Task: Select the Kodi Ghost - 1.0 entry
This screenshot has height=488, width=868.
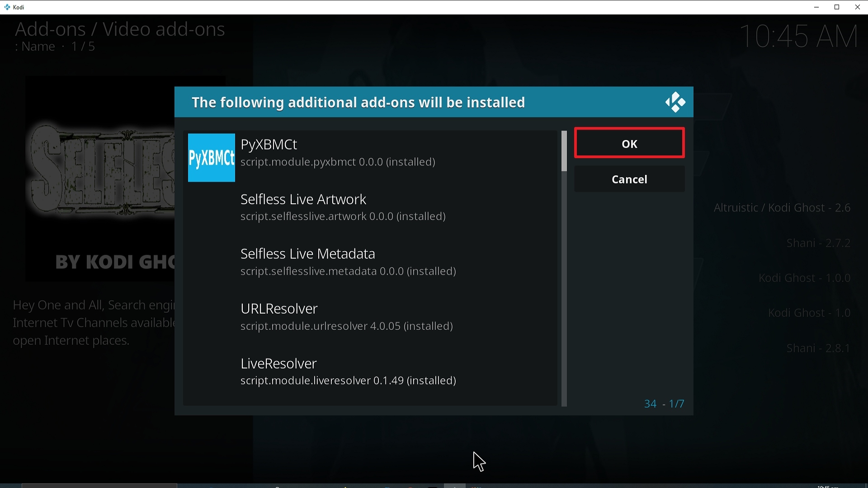Action: [809, 313]
